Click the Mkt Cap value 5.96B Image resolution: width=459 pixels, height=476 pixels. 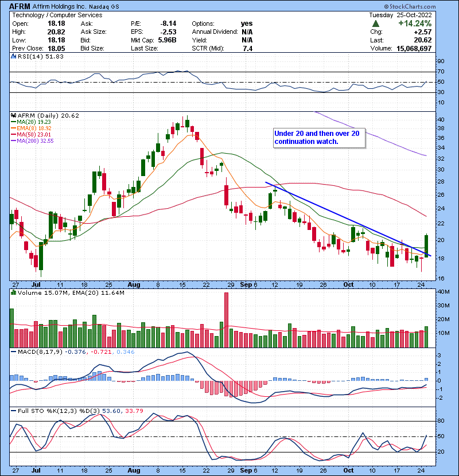tap(167, 40)
